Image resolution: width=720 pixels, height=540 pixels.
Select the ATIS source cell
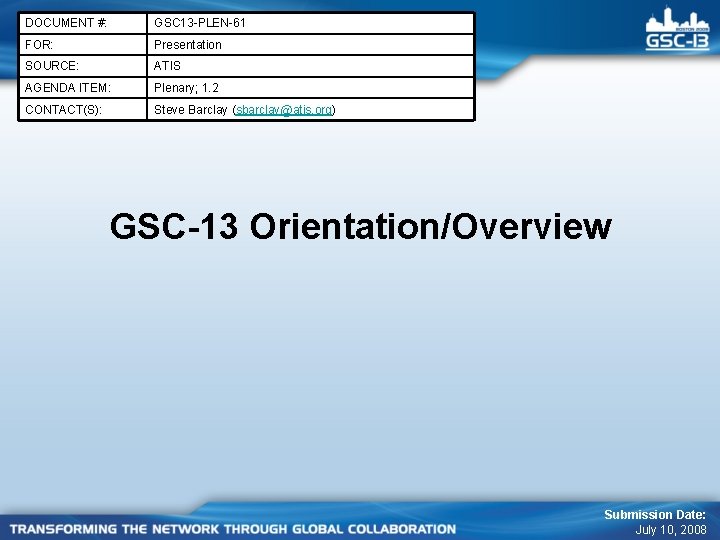[310, 66]
